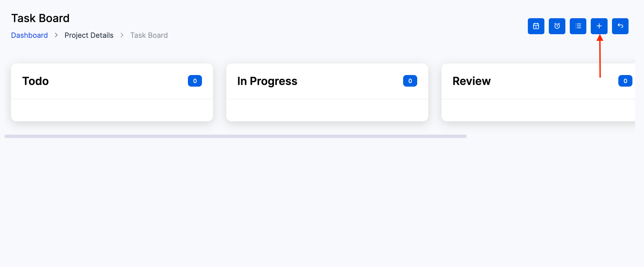The height and width of the screenshot is (267, 644).
Task: Click the Task Board breadcrumb item
Action: [149, 35]
